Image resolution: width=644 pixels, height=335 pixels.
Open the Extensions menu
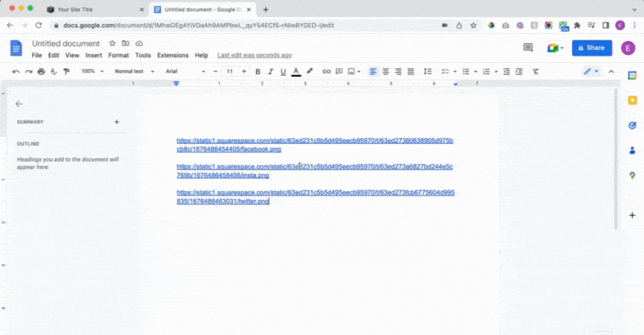point(173,55)
